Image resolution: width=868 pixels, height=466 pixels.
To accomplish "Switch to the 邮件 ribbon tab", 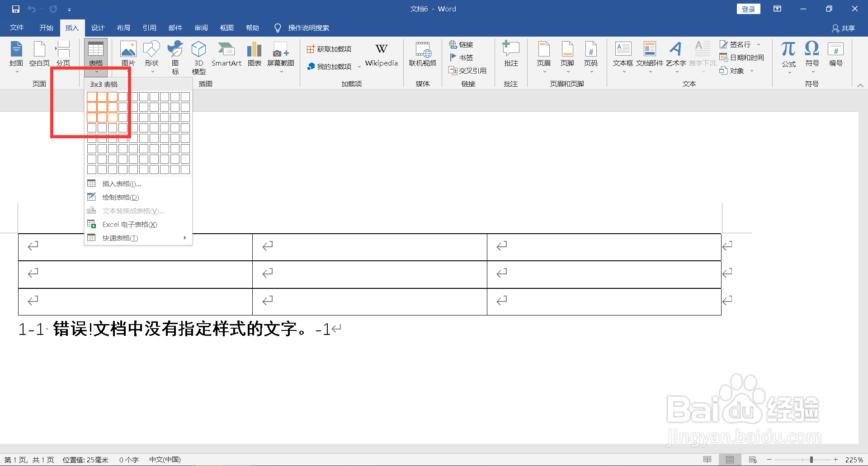I will coord(175,28).
